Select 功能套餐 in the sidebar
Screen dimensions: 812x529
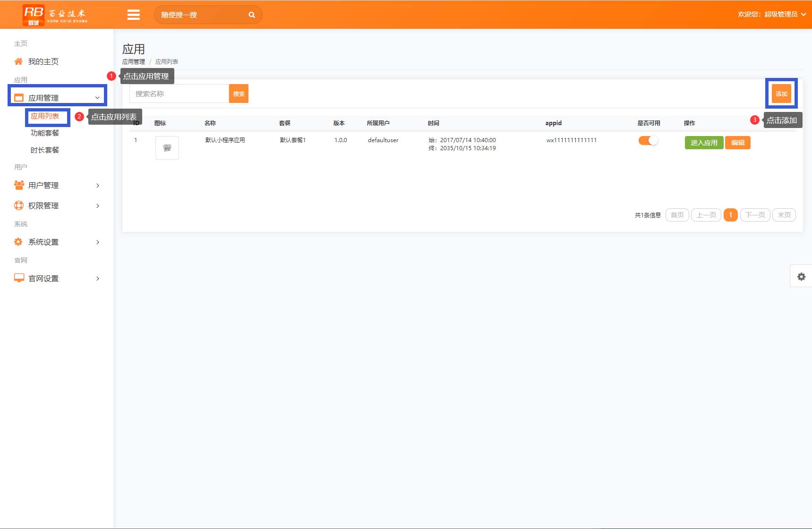tap(45, 133)
